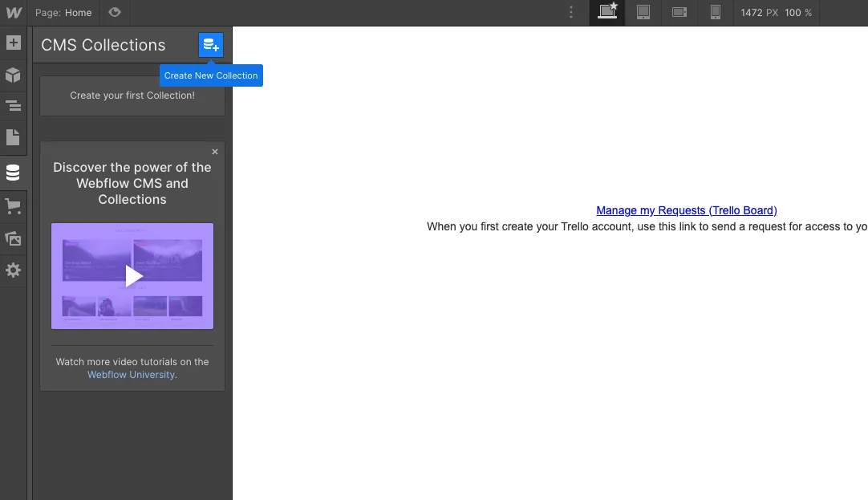Switch to mobile portrait breakpoint
Viewport: 868px width, 500px height.
pyautogui.click(x=716, y=12)
